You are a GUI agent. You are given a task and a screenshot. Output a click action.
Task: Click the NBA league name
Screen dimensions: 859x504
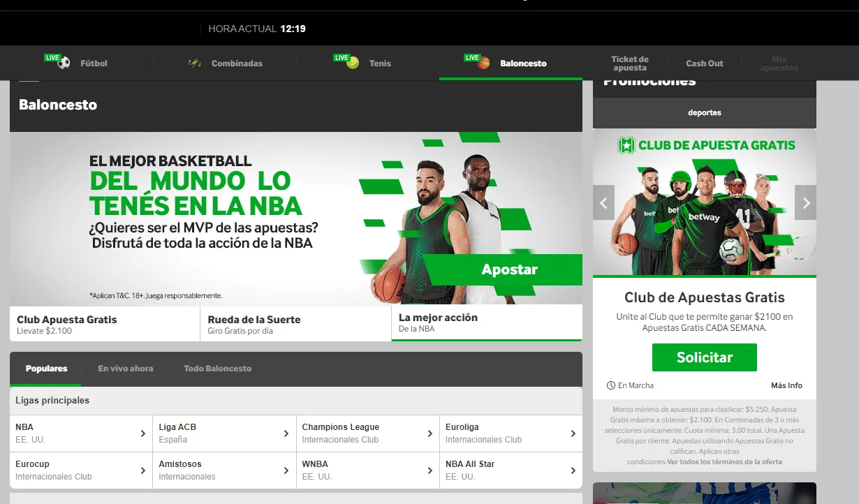pos(24,427)
